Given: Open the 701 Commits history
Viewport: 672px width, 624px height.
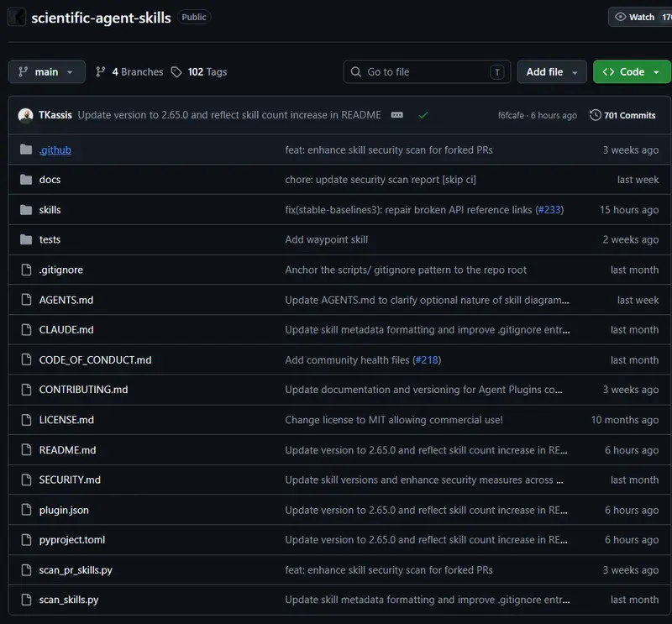Looking at the screenshot, I should click(622, 115).
